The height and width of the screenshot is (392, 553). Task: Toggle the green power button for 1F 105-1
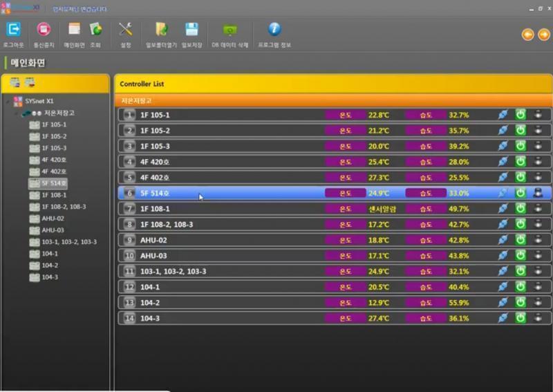coord(521,115)
